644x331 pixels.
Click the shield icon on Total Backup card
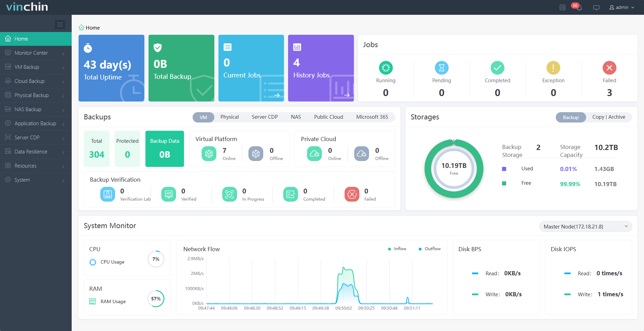tap(157, 47)
